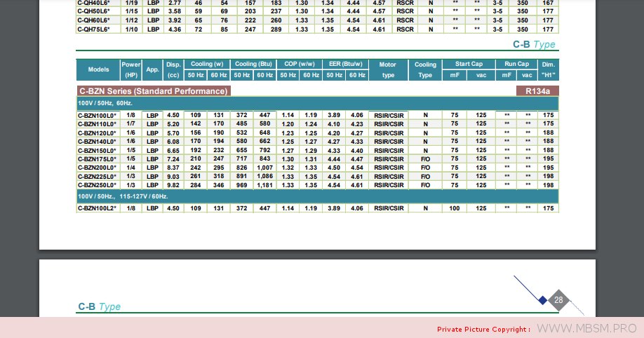This screenshot has width=644, height=338.
Task: Select the C-BZN175L0* model name
Action: point(97,159)
